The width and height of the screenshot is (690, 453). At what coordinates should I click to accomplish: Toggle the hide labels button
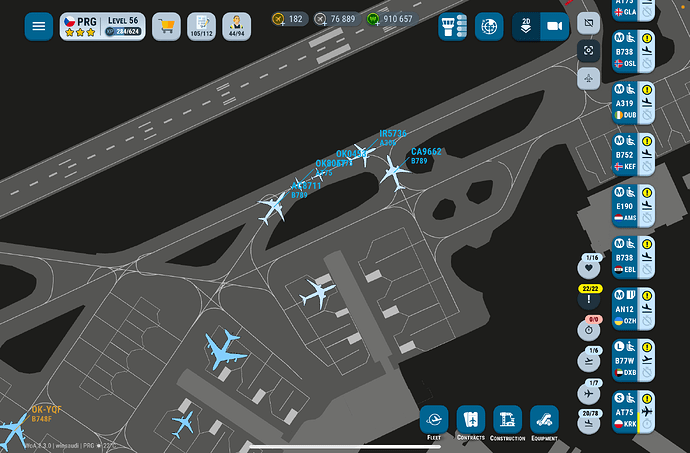tap(588, 22)
